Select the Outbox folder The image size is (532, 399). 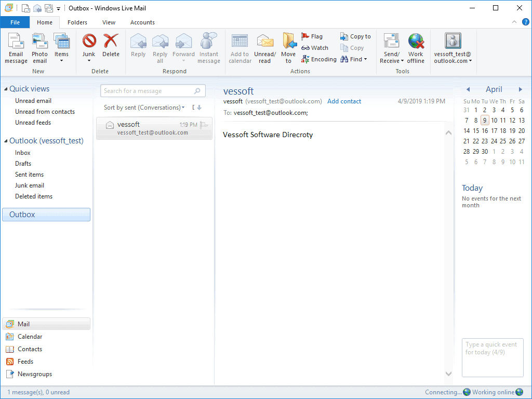pyautogui.click(x=46, y=215)
